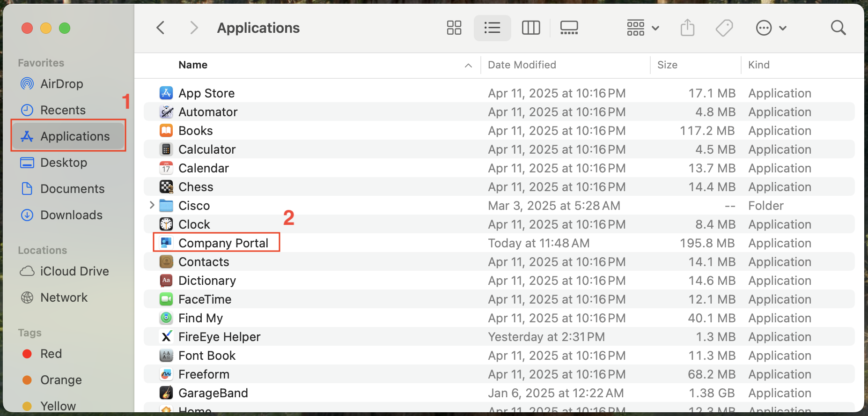Image resolution: width=868 pixels, height=416 pixels.
Task: Select the Cisco folder icon
Action: point(166,205)
